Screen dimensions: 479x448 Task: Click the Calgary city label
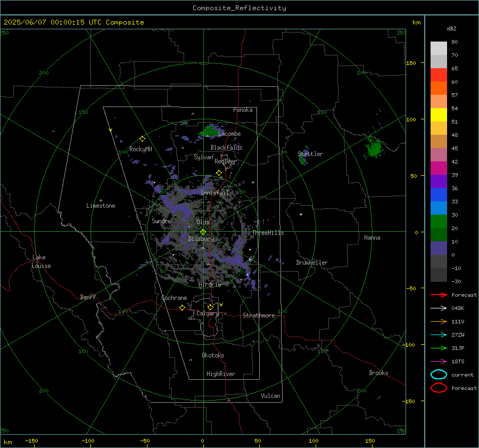pos(208,313)
